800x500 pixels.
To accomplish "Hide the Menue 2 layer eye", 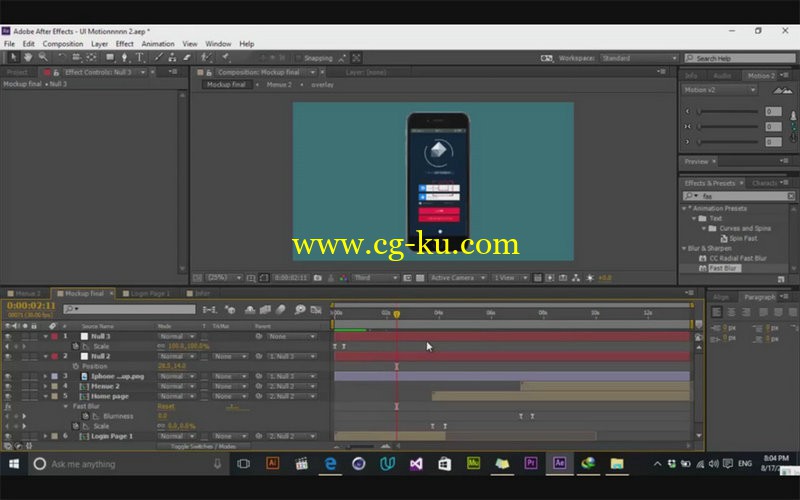I will point(8,386).
